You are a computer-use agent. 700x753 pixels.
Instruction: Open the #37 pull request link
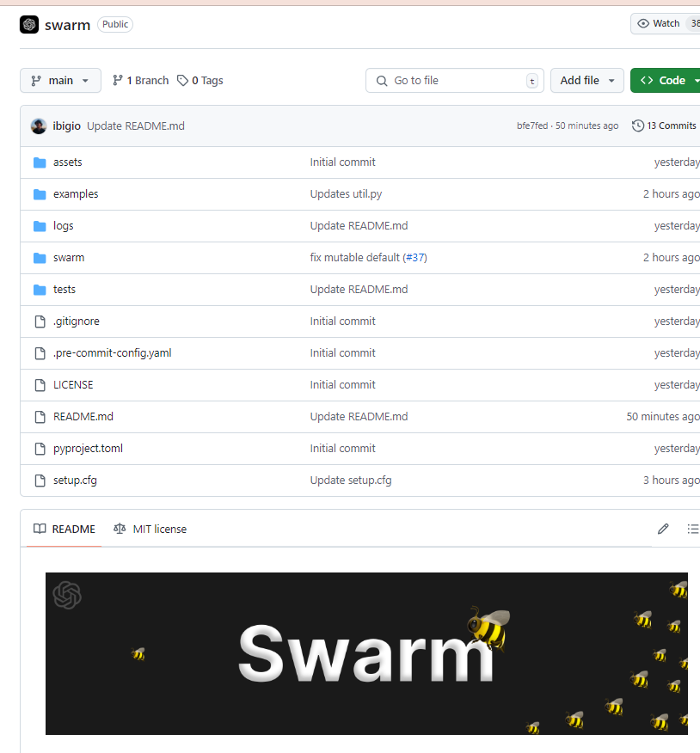point(415,257)
